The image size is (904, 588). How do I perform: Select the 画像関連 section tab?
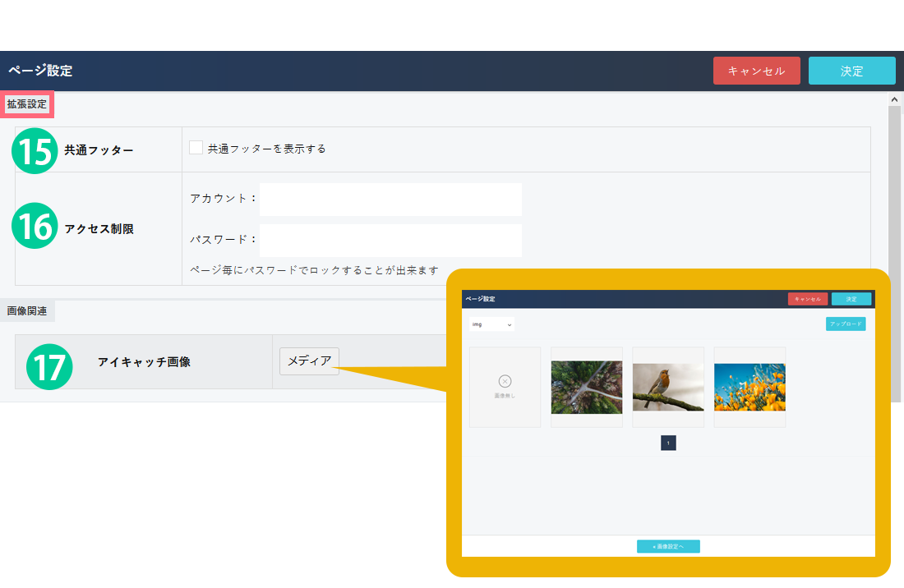pyautogui.click(x=27, y=311)
